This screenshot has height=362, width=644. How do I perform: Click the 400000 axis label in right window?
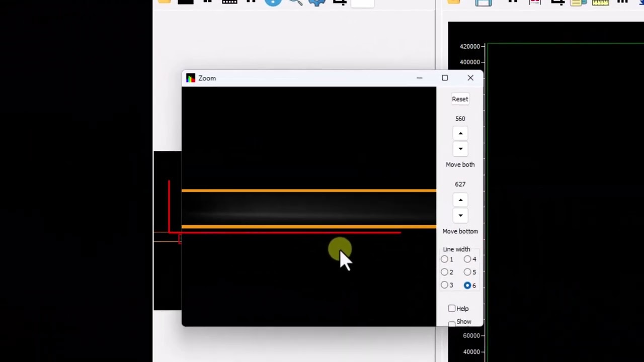coord(470,62)
